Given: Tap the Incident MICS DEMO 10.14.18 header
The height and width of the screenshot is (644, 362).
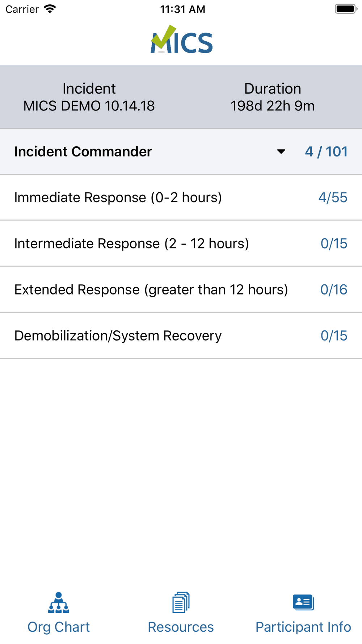Looking at the screenshot, I should [89, 97].
